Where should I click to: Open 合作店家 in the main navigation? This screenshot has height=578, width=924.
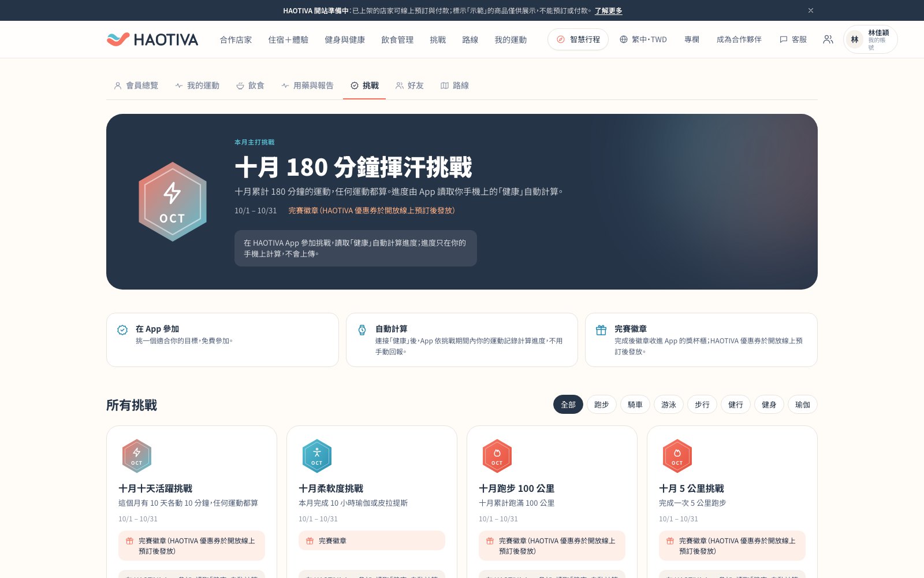click(236, 39)
